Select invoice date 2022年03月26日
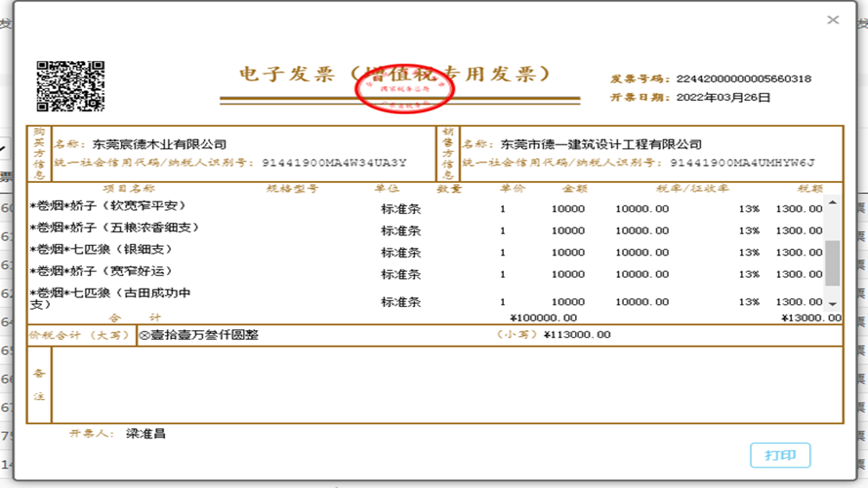Image resolution: width=868 pixels, height=488 pixels. coord(724,98)
